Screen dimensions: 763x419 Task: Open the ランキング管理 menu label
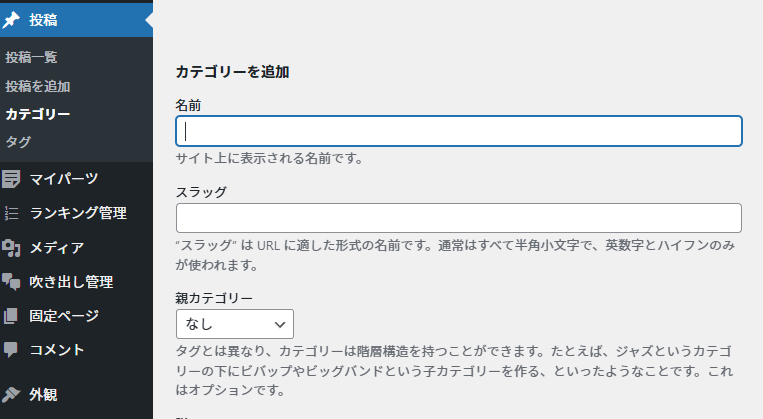(x=78, y=213)
